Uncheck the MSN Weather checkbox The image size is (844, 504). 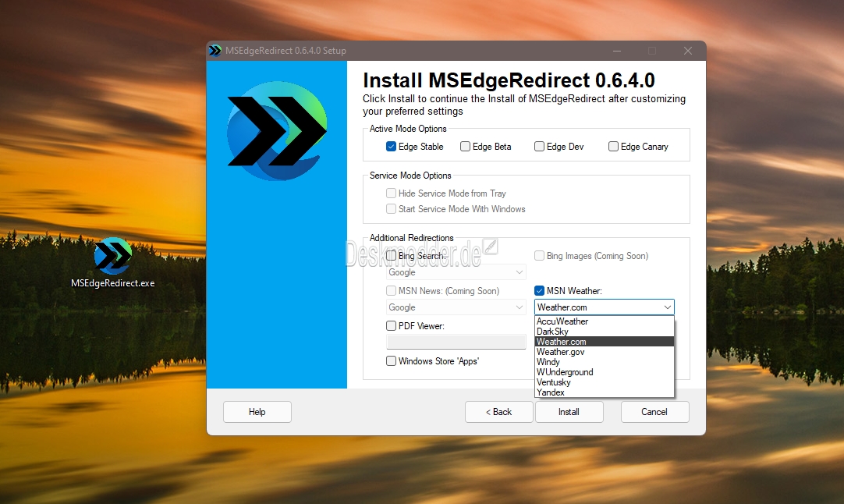click(539, 291)
